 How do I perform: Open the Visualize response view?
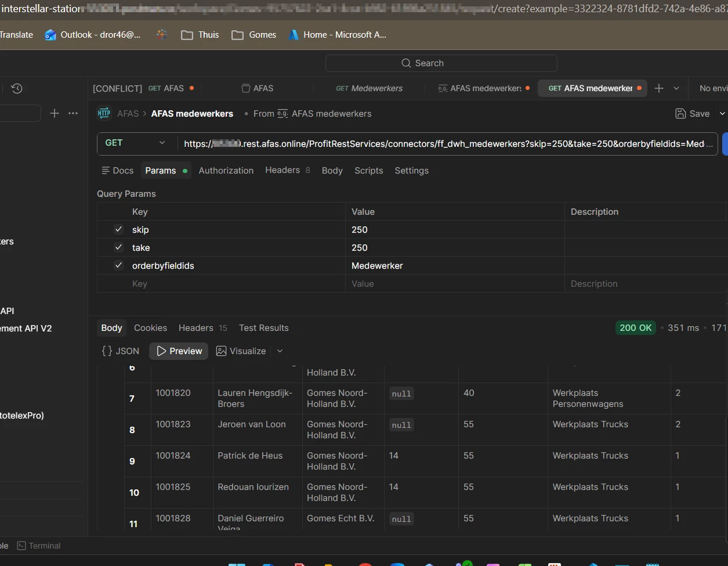[241, 351]
